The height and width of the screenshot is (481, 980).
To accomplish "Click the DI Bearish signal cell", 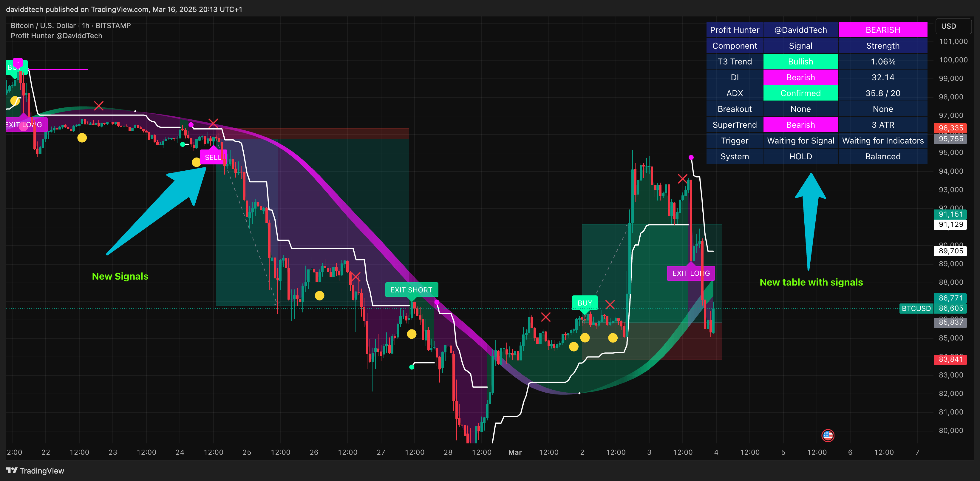I will (x=800, y=77).
